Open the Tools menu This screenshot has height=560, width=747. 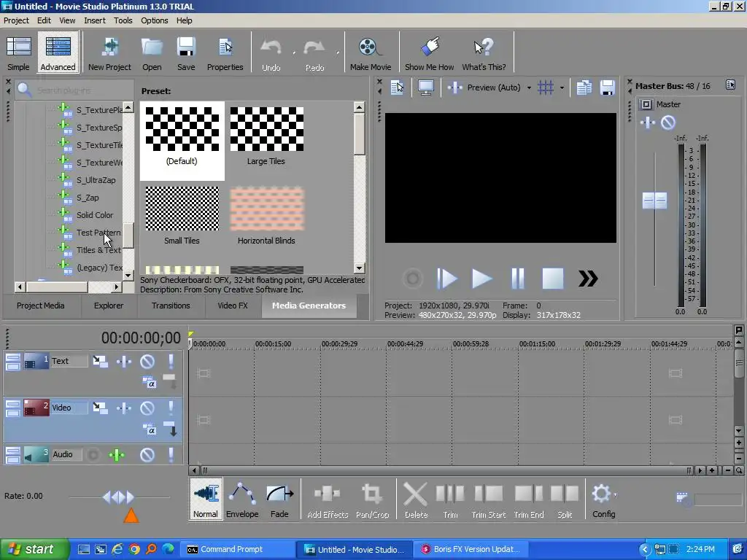point(123,20)
